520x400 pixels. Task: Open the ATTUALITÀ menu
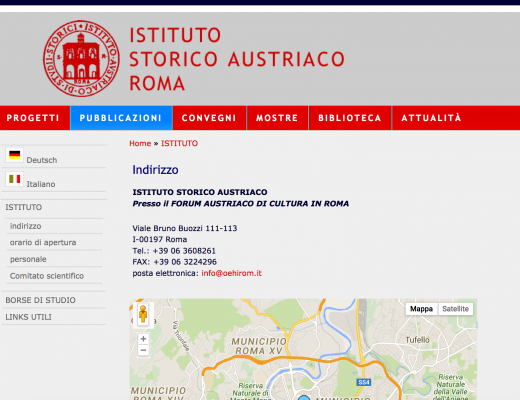pos(431,118)
